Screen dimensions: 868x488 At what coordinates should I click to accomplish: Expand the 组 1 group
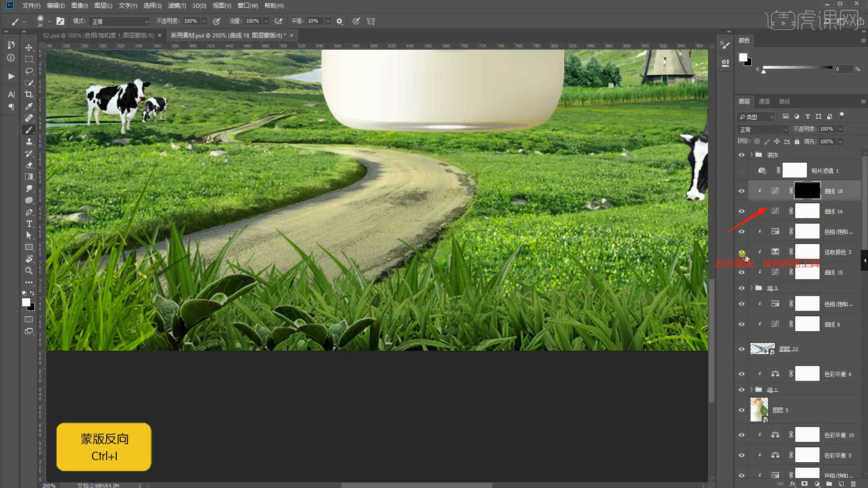[x=751, y=389]
